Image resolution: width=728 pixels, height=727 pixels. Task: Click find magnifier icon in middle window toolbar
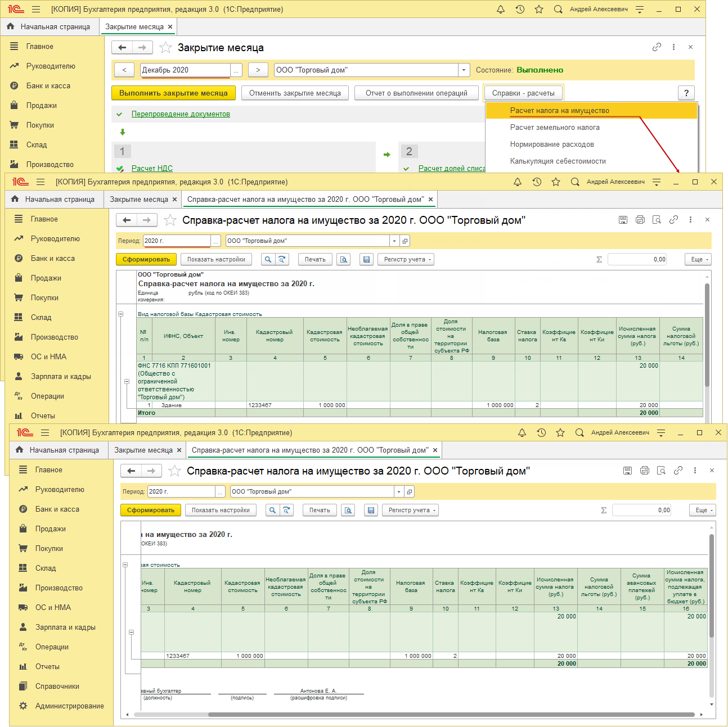pos(268,260)
